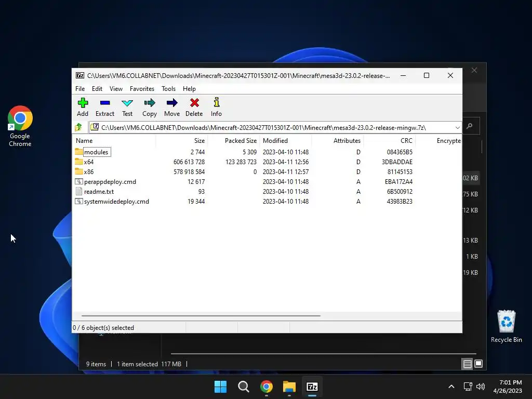532x399 pixels.
Task: Open the Windows Start menu
Action: 220,387
